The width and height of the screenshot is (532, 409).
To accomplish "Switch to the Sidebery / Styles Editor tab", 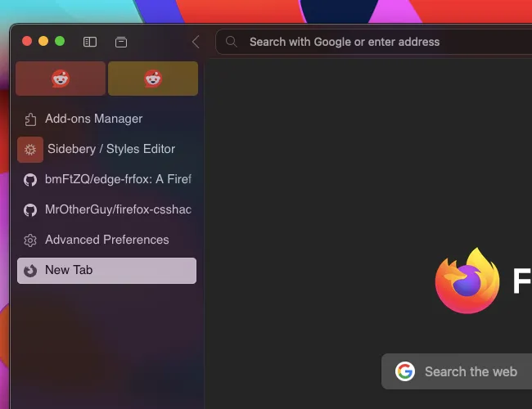I will pyautogui.click(x=107, y=149).
